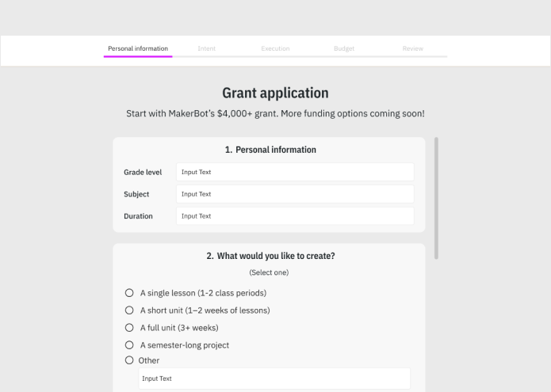Focus the Subject text input
Viewport: 551px width, 392px height.
(x=295, y=194)
